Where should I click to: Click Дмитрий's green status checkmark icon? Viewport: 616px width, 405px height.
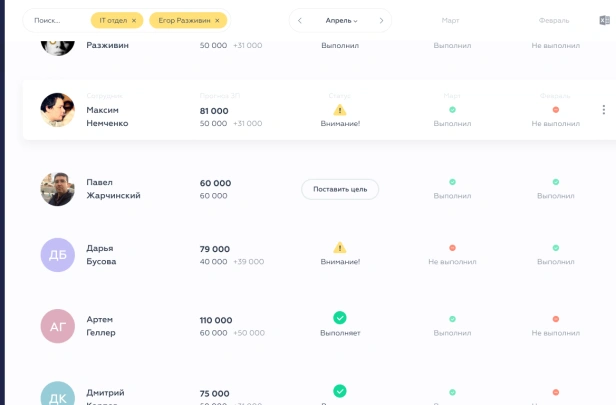tap(340, 391)
